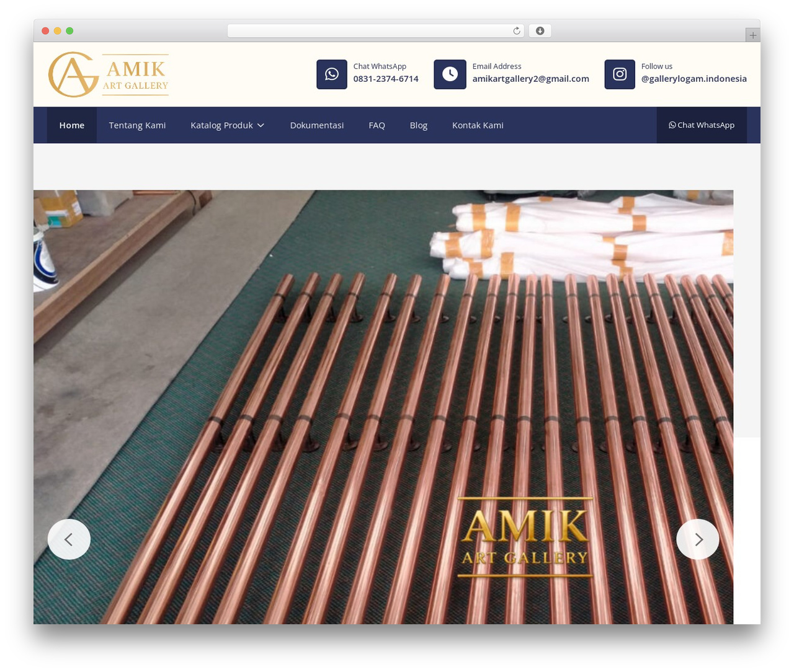Go to the Dokumentasi page
794x672 pixels.
tap(317, 125)
